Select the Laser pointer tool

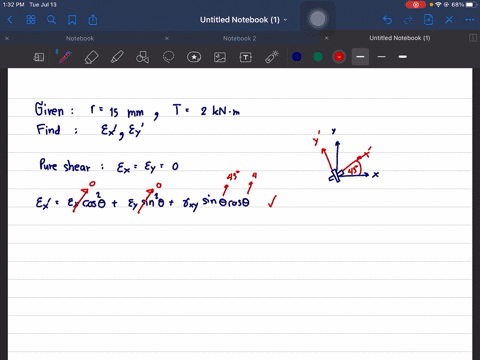[272, 57]
